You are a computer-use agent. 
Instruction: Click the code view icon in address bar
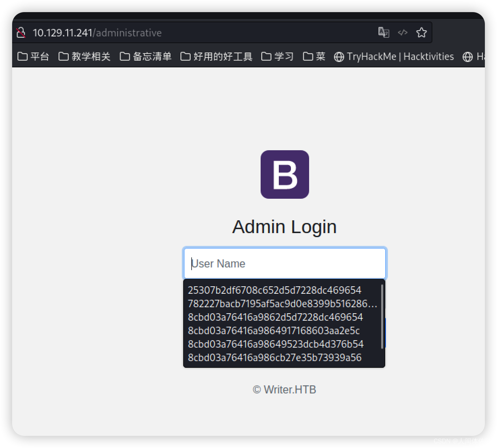pos(403,32)
